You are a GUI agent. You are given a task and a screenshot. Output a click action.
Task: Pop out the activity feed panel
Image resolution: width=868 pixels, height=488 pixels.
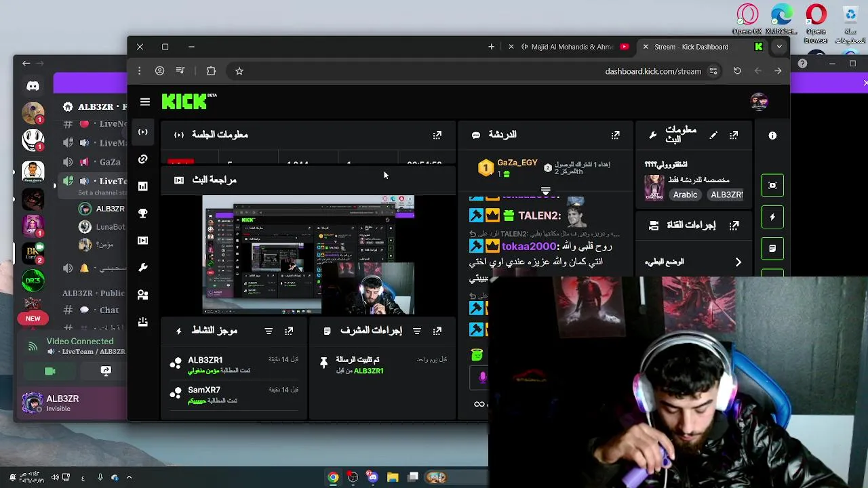point(289,331)
